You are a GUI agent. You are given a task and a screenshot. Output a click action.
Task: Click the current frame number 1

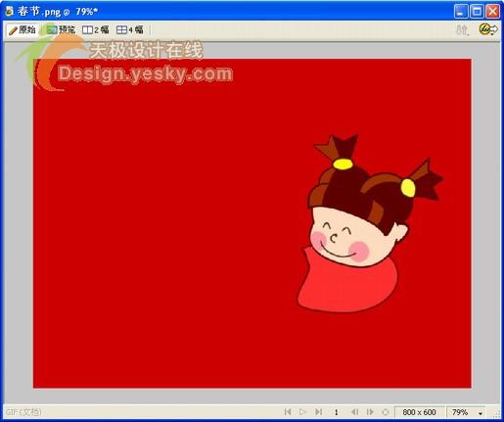337,412
